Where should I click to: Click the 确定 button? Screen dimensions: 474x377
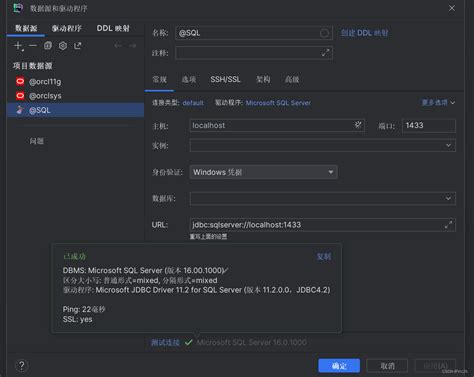coord(339,366)
